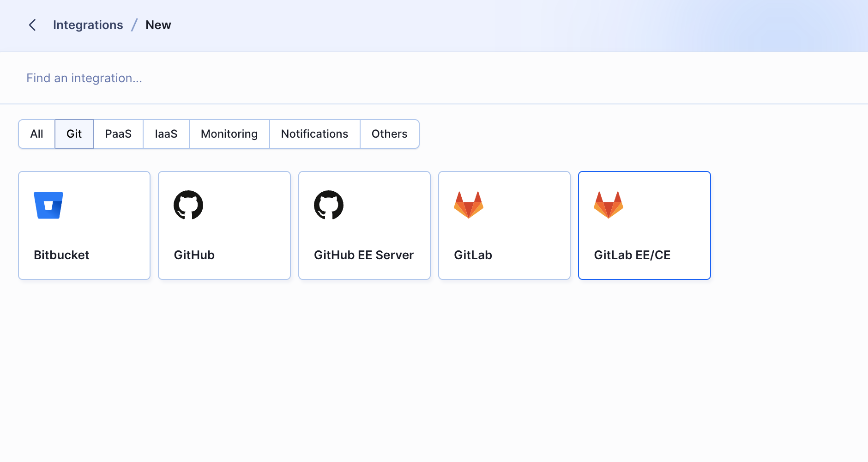
Task: Click the Bitbucket logo icon
Action: click(x=48, y=205)
